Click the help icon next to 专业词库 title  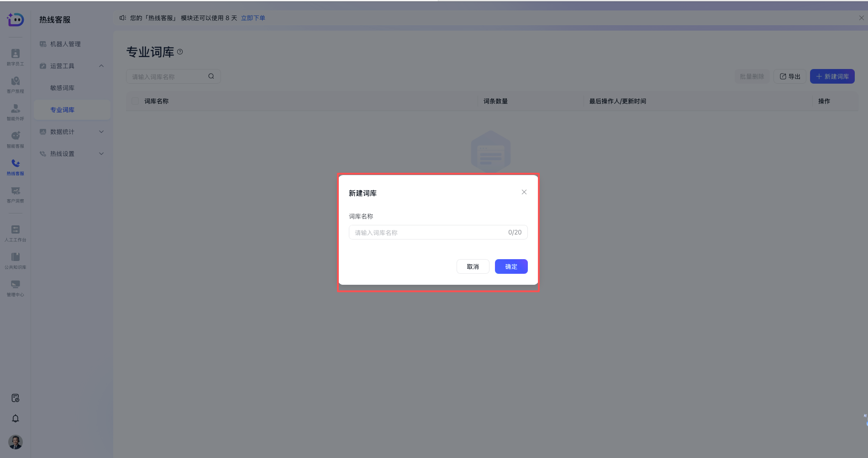[x=180, y=52]
